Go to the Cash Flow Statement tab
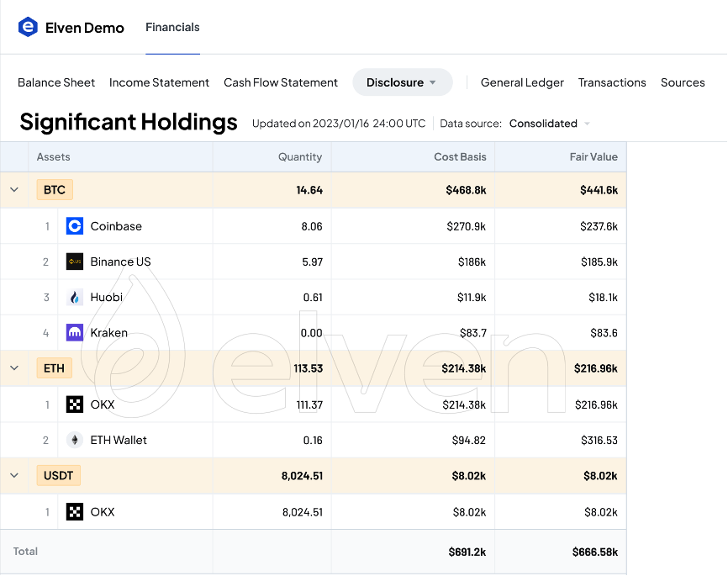 (x=281, y=82)
